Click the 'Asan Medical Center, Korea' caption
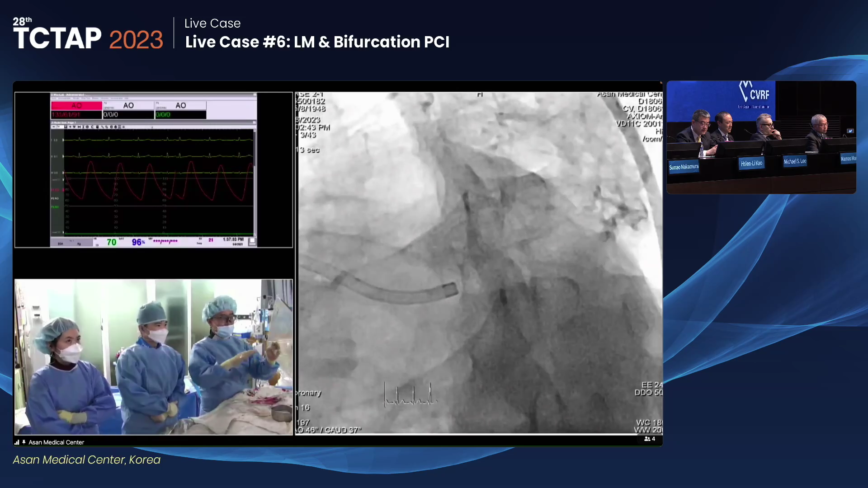The width and height of the screenshot is (868, 488). (86, 460)
